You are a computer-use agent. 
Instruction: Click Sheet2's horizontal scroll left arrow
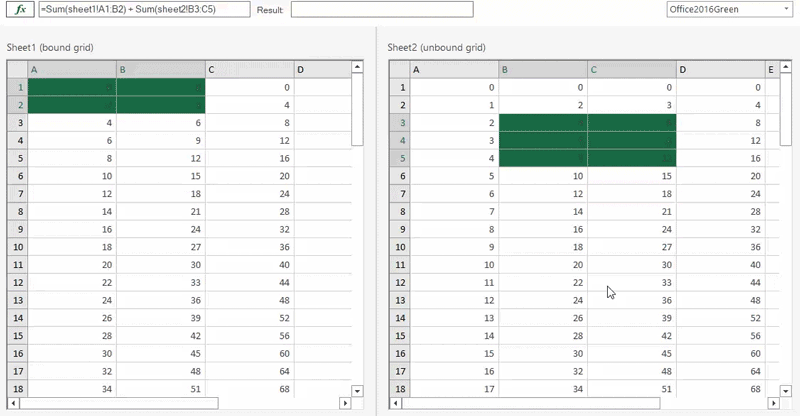click(395, 403)
